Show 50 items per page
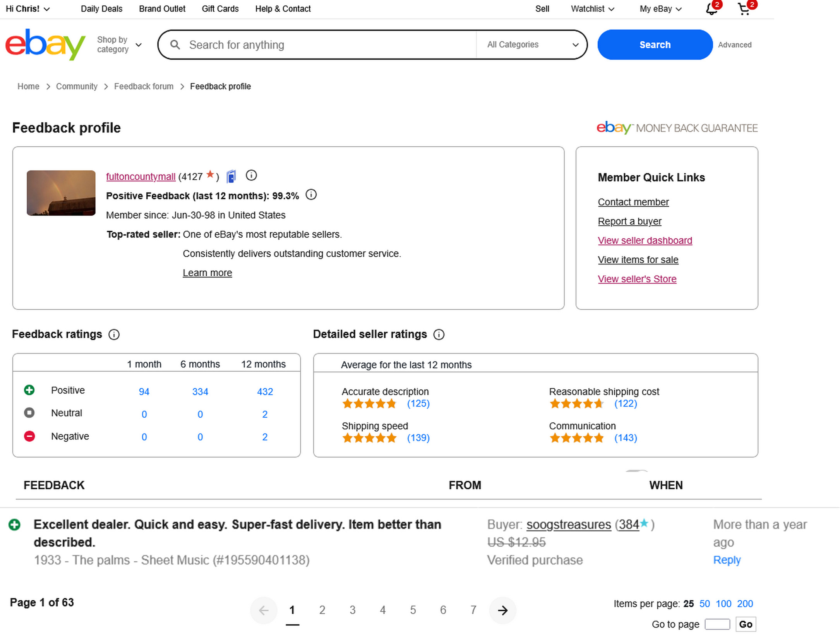This screenshot has height=638, width=840. (x=705, y=604)
